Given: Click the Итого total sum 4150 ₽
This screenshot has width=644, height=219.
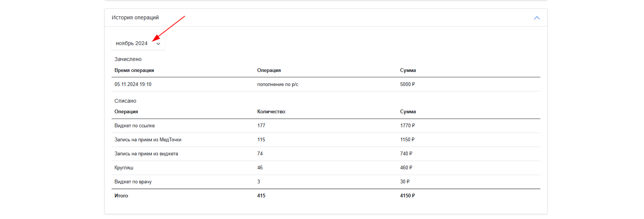Looking at the screenshot, I should [x=407, y=196].
